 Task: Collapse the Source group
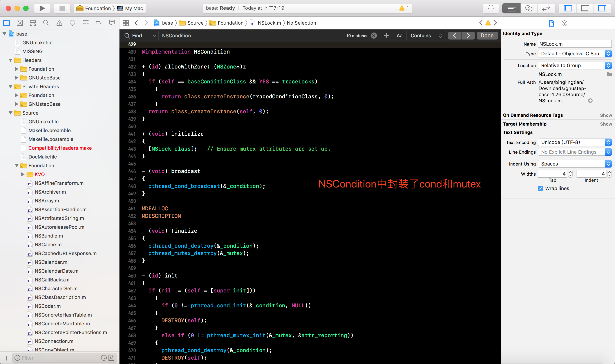[x=11, y=113]
